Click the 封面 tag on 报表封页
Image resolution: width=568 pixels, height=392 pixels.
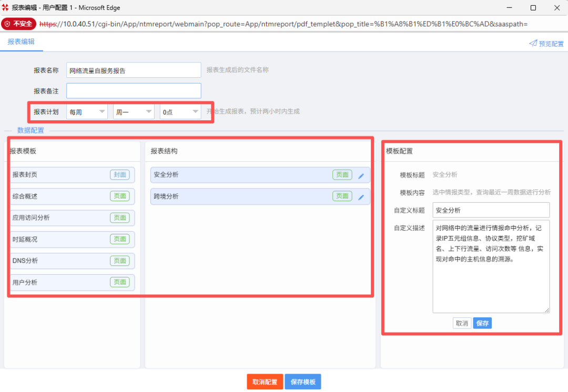tap(119, 175)
